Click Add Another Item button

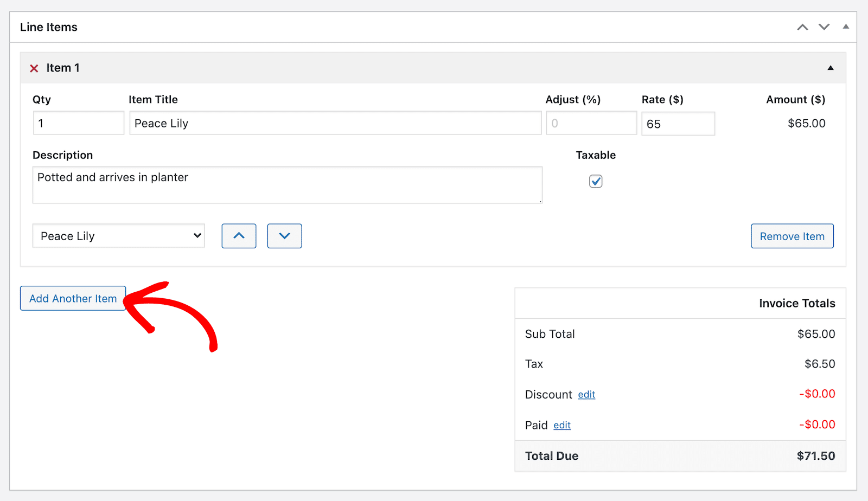[73, 298]
